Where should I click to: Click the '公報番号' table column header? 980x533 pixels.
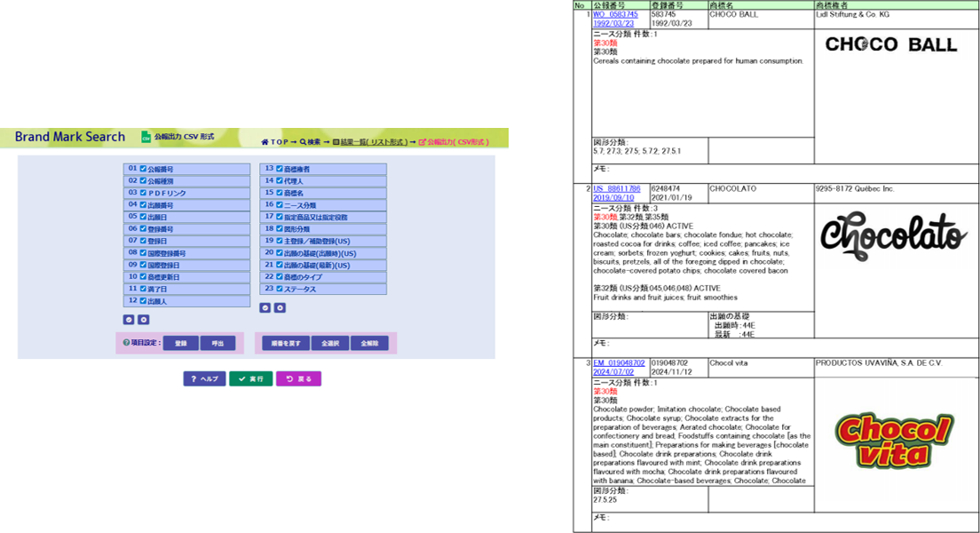pyautogui.click(x=620, y=5)
